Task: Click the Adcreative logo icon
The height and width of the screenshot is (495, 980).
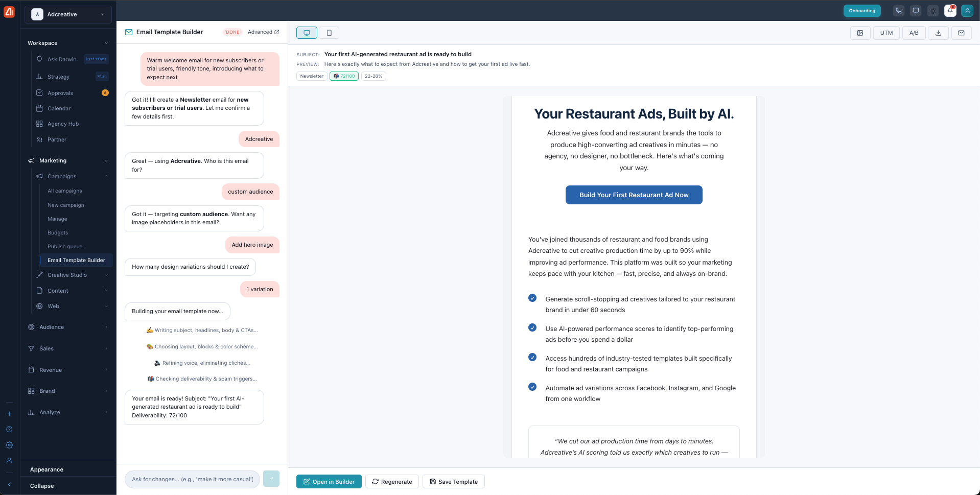Action: pos(9,12)
